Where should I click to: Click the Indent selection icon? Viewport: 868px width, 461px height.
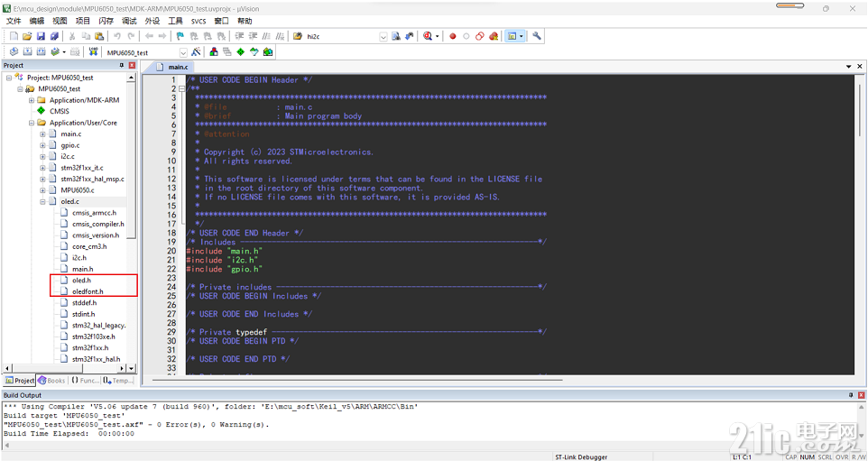240,36
